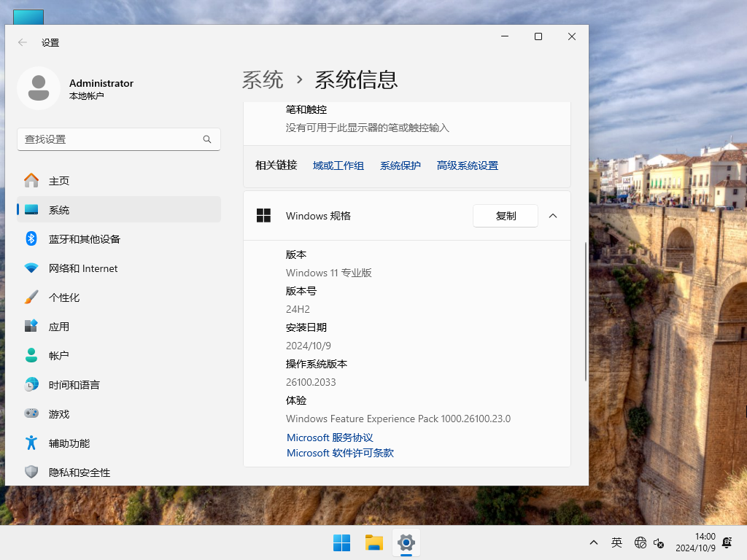The height and width of the screenshot is (560, 747).
Task: Open 个性化 settings in sidebar
Action: coord(69,297)
